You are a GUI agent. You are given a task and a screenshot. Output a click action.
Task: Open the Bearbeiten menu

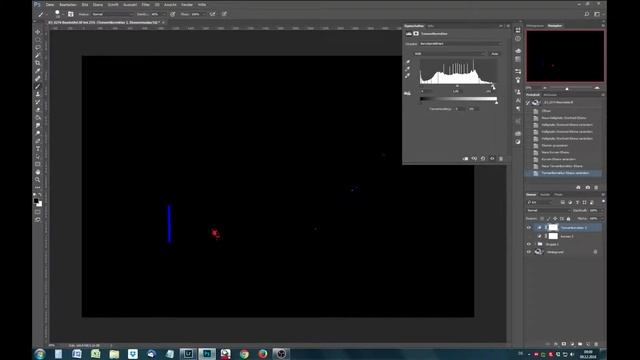point(68,4)
